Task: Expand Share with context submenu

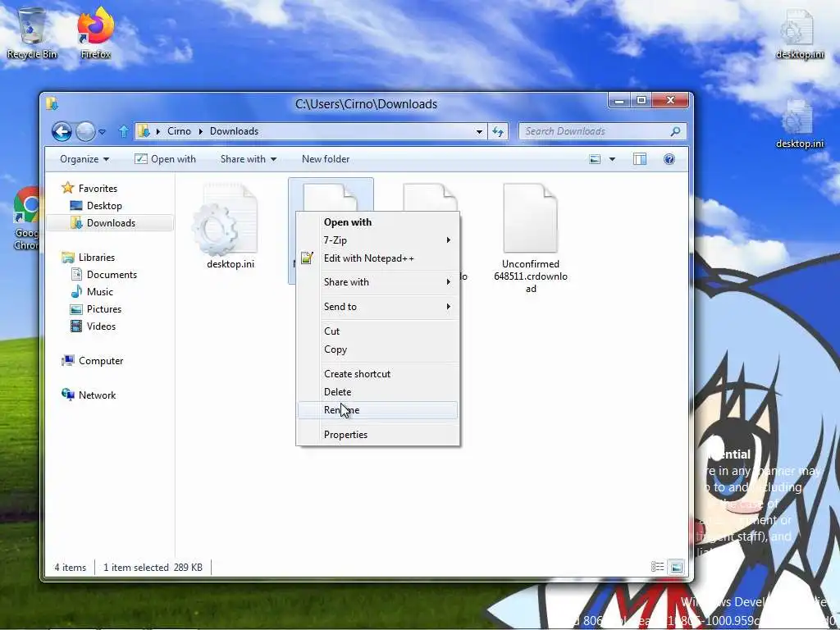Action: point(377,282)
